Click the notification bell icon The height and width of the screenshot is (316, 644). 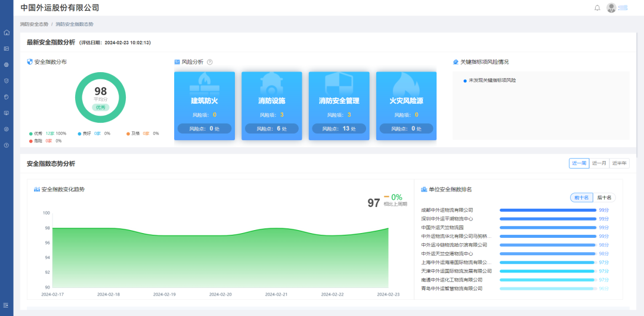coord(597,8)
